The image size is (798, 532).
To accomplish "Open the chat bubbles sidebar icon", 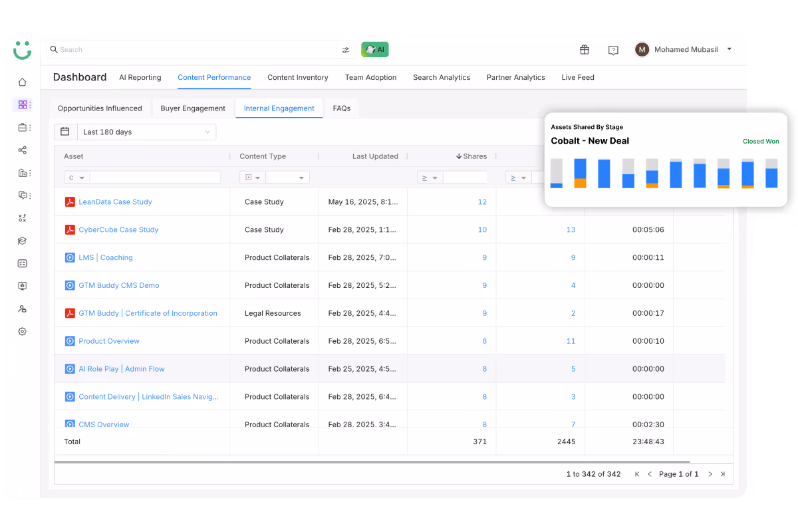I will pyautogui.click(x=22, y=195).
